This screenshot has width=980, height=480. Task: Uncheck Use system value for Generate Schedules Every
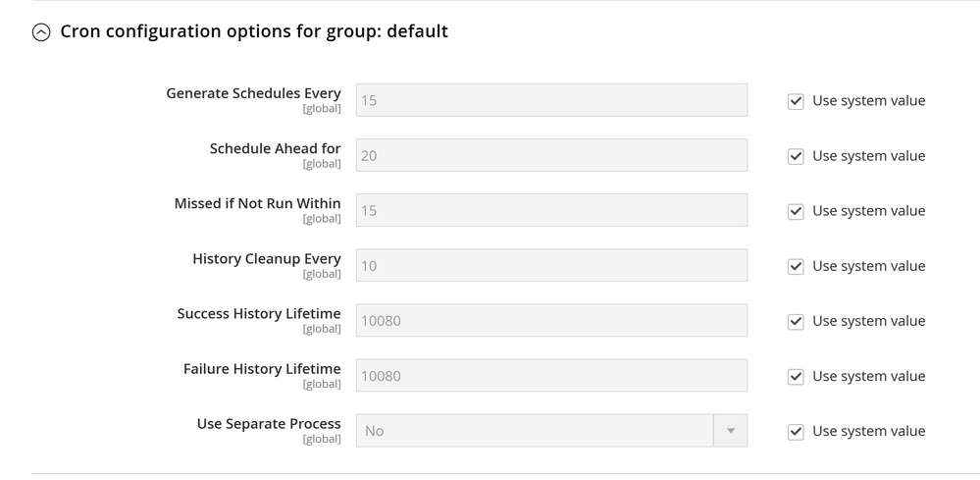point(796,101)
